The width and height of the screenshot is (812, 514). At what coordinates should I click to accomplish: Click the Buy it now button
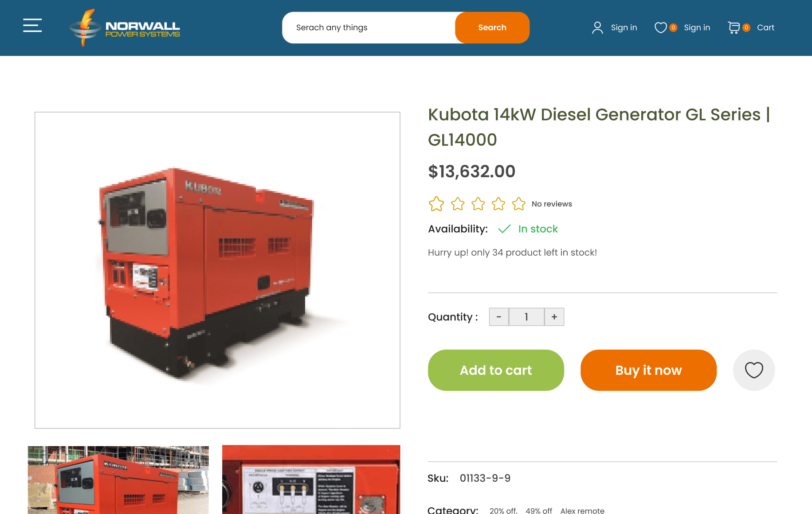click(648, 370)
